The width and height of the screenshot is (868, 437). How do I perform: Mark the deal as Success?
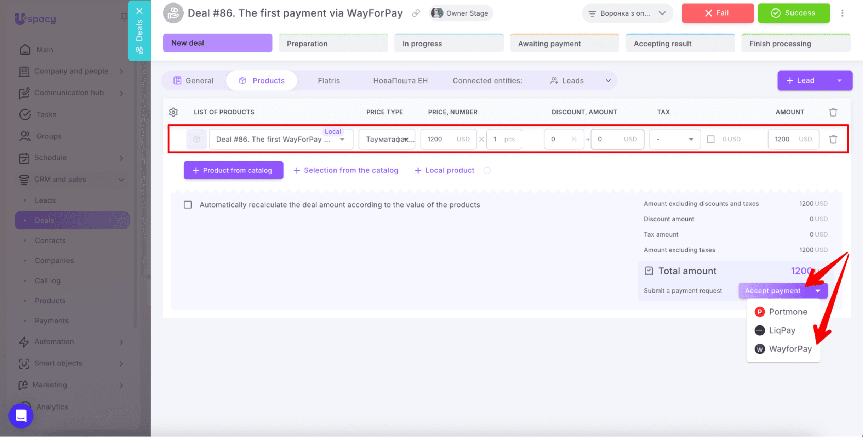point(794,13)
